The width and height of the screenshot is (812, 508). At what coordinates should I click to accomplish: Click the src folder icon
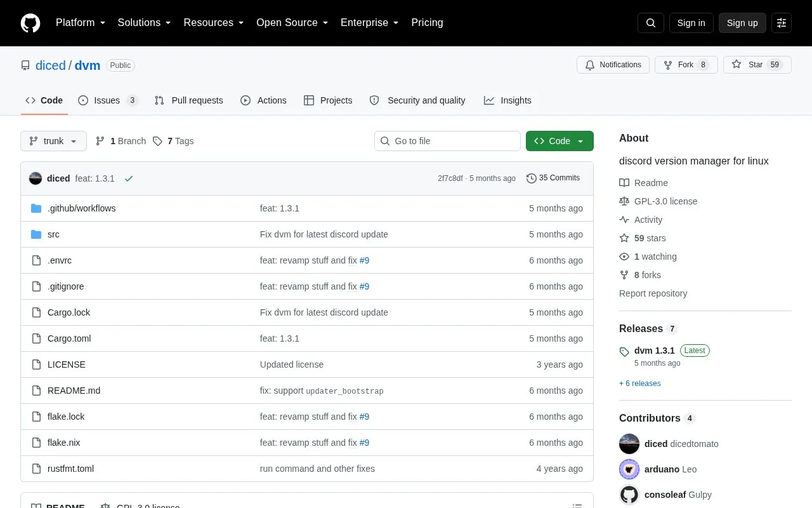(x=36, y=234)
